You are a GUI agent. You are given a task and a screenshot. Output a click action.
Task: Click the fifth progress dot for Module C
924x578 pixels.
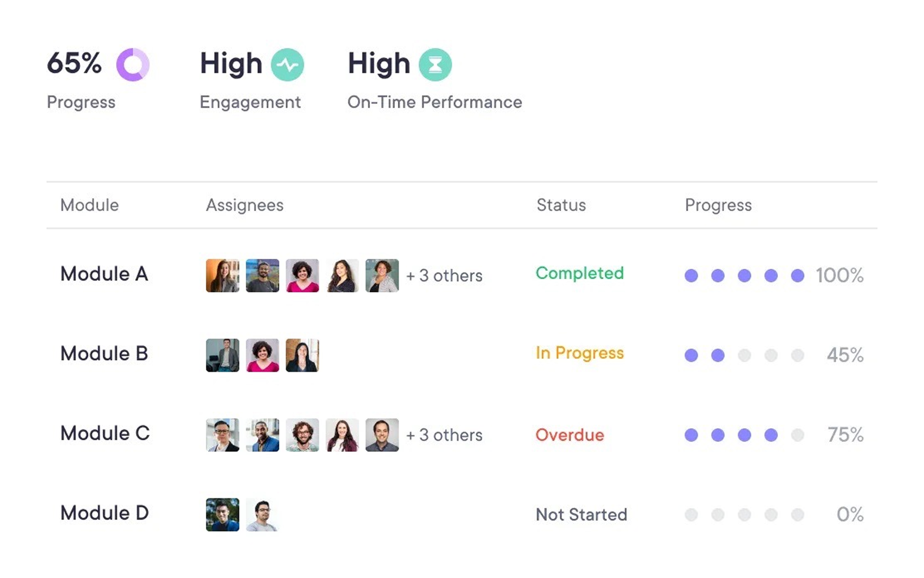tap(798, 435)
